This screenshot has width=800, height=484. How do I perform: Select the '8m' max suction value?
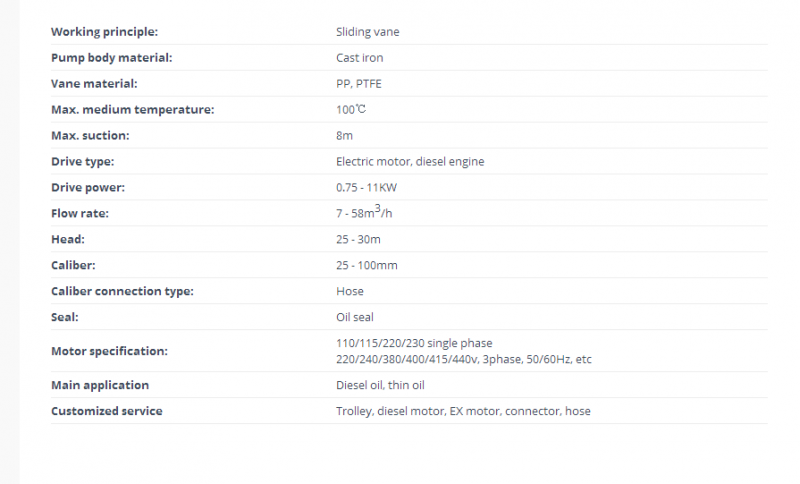coord(344,135)
